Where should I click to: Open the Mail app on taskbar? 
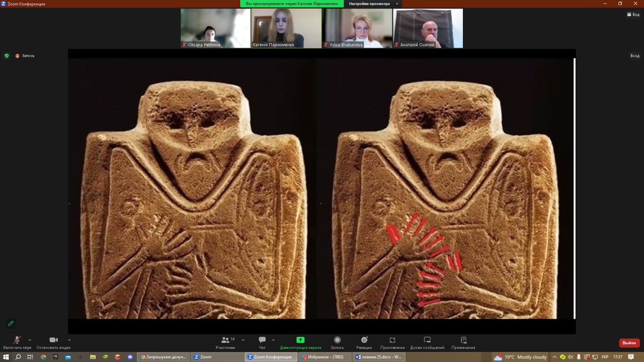(x=68, y=357)
